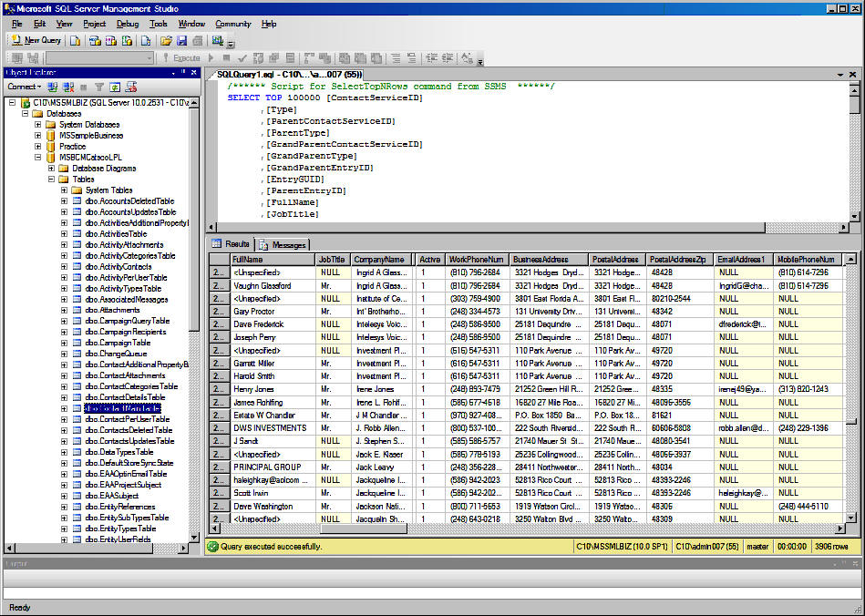The height and width of the screenshot is (616, 865).
Task: Expand the dbo.AccountsDeletedTable node
Action: tap(64, 201)
